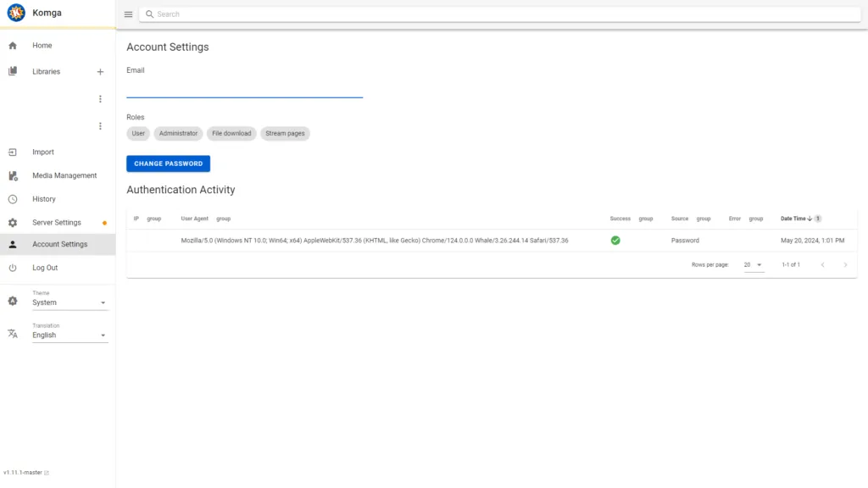Open Media Management via its icon
Screen dimensions: 868x488
coord(12,175)
